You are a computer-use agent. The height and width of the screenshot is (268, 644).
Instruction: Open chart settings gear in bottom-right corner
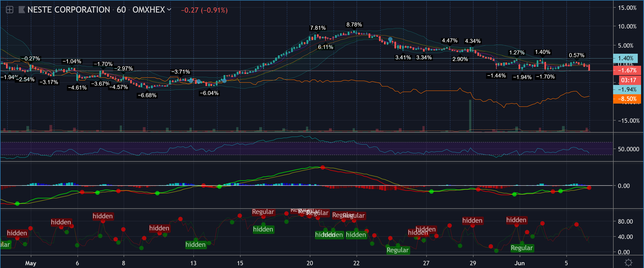628,263
